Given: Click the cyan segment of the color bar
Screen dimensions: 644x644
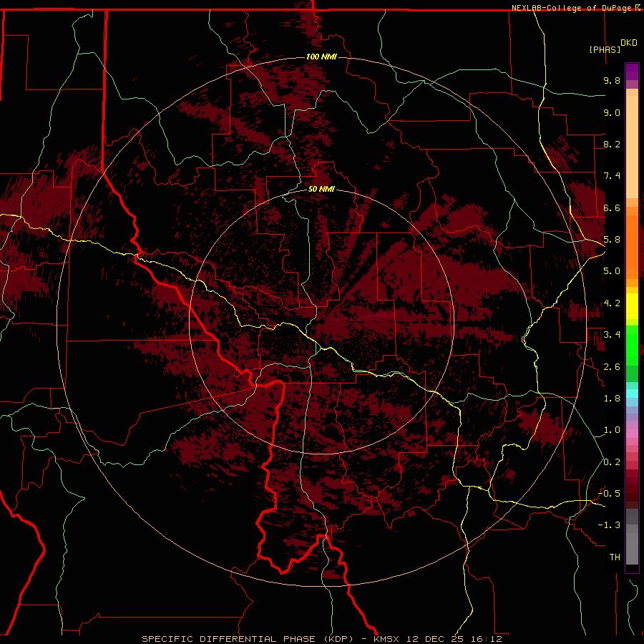Looking at the screenshot, I should 632,394.
